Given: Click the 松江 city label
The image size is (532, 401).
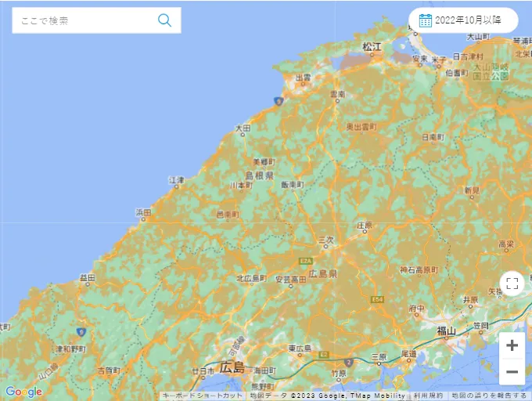Looking at the screenshot, I should pyautogui.click(x=372, y=47).
